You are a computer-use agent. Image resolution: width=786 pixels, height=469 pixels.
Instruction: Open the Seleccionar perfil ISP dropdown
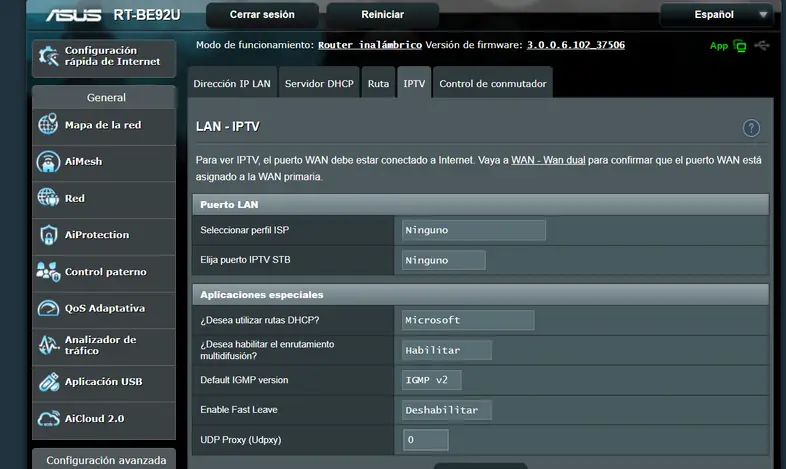pos(474,230)
